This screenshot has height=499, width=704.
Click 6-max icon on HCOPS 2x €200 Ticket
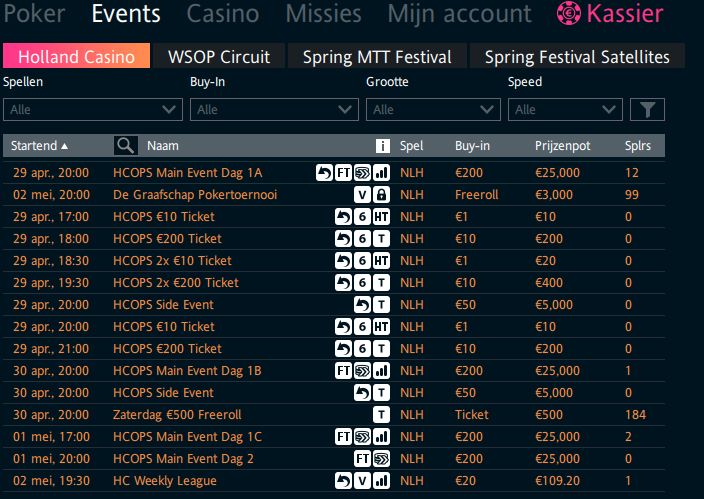(x=362, y=283)
